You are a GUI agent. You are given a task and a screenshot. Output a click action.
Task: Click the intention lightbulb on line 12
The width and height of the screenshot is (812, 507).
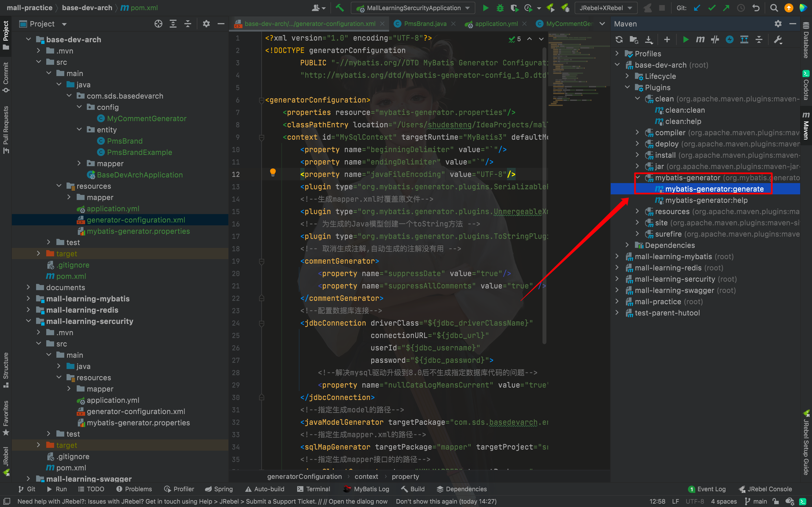tap(273, 172)
